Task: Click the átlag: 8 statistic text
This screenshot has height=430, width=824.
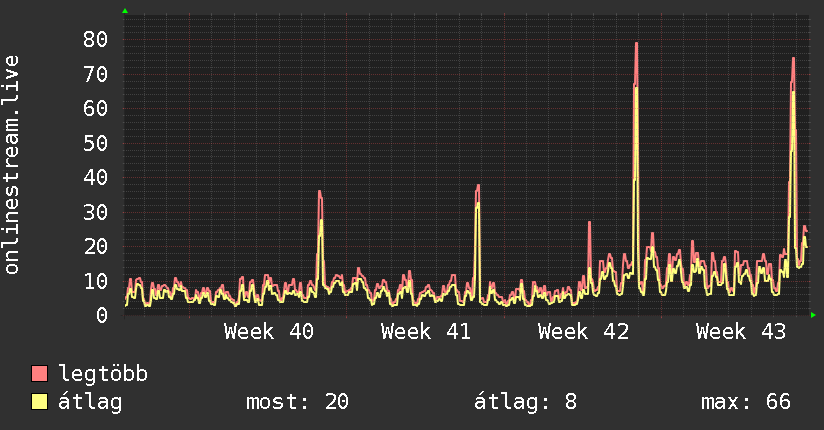Action: coord(526,402)
